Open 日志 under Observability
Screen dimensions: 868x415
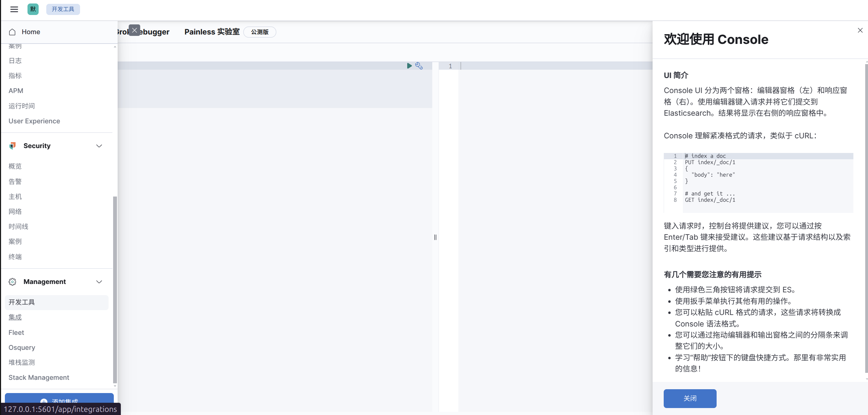pyautogui.click(x=15, y=61)
